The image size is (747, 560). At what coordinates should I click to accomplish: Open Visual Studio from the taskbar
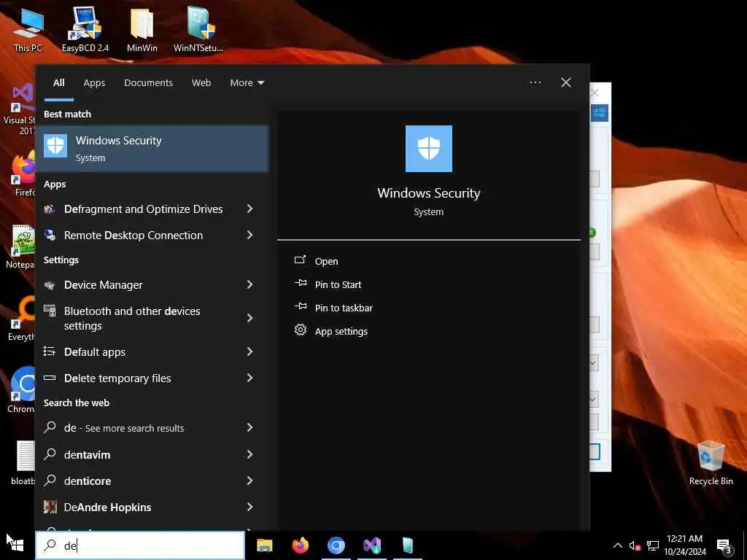371,545
